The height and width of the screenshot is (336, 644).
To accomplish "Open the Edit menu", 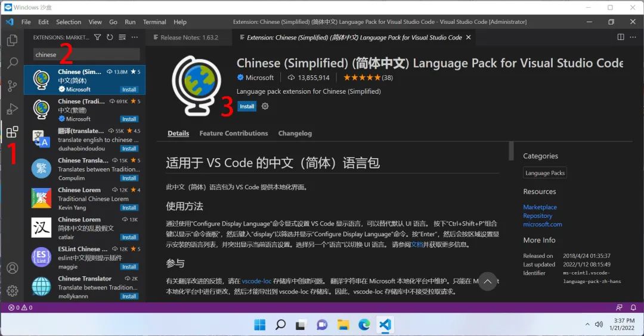I will click(x=43, y=22).
